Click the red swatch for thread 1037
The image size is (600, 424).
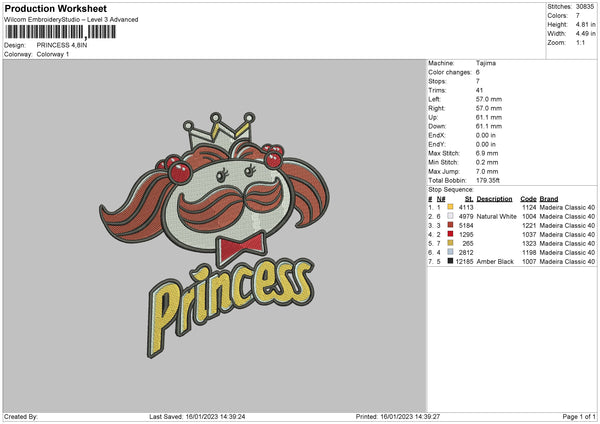pos(450,234)
